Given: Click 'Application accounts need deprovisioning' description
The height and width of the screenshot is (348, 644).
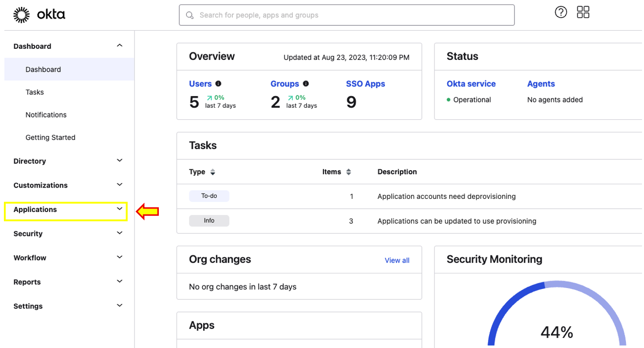Looking at the screenshot, I should [446, 196].
